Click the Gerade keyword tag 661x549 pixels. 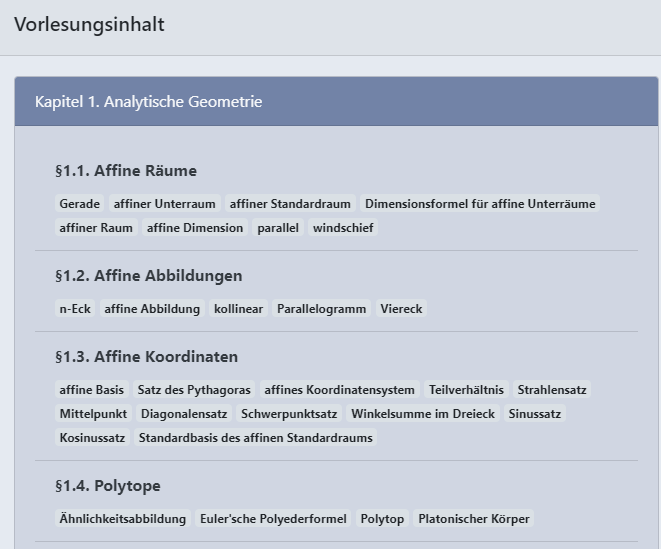(80, 204)
